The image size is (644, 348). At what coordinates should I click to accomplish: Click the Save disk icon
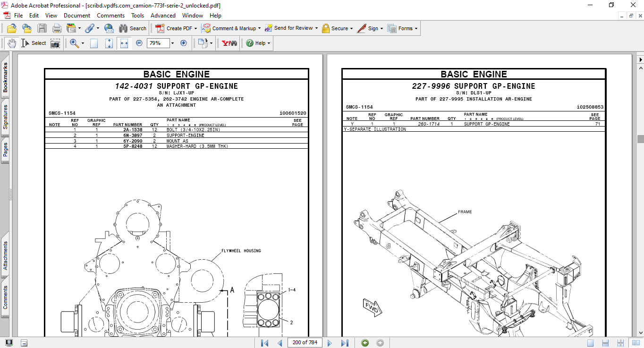coord(42,28)
